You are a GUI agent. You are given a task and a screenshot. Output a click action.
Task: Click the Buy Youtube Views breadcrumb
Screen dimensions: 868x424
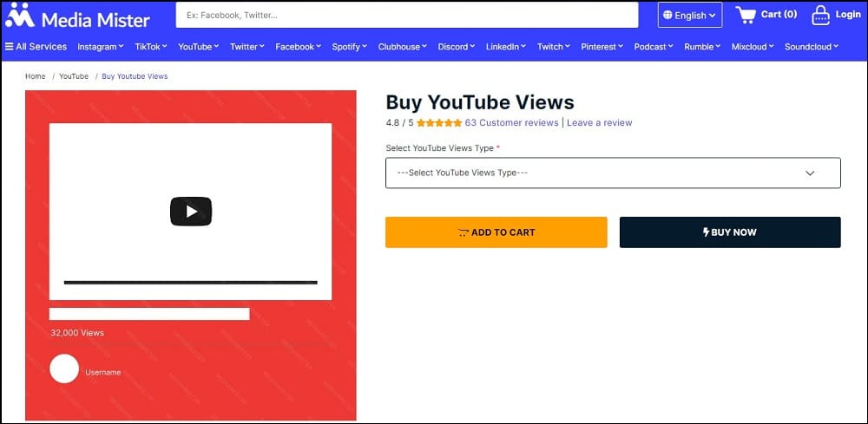[135, 76]
